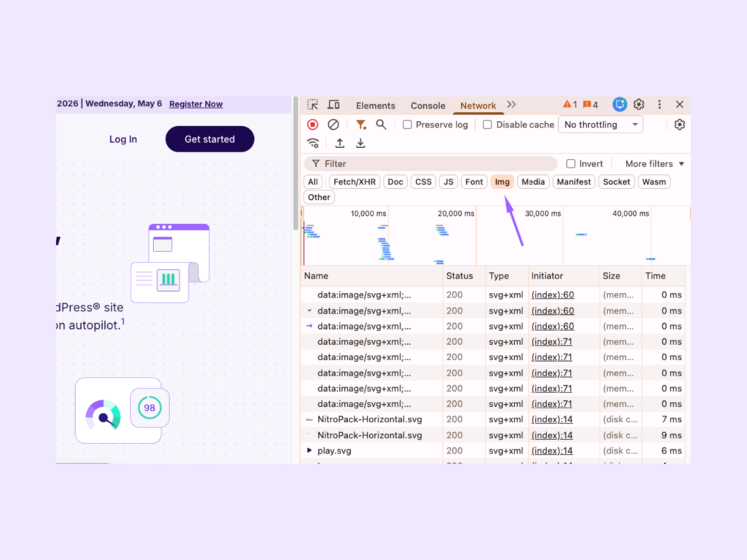The width and height of the screenshot is (747, 560).
Task: Select the play.svg request row
Action: click(493, 451)
